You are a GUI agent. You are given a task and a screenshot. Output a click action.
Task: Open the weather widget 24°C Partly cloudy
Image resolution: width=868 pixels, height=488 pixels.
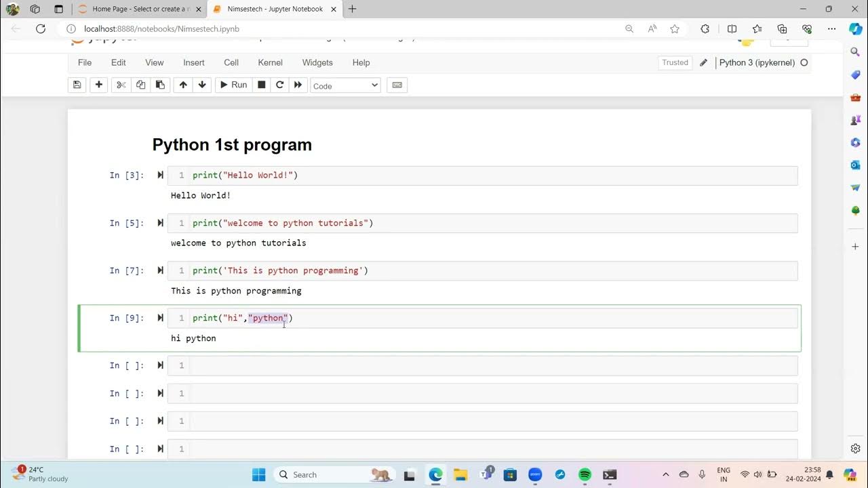click(41, 474)
